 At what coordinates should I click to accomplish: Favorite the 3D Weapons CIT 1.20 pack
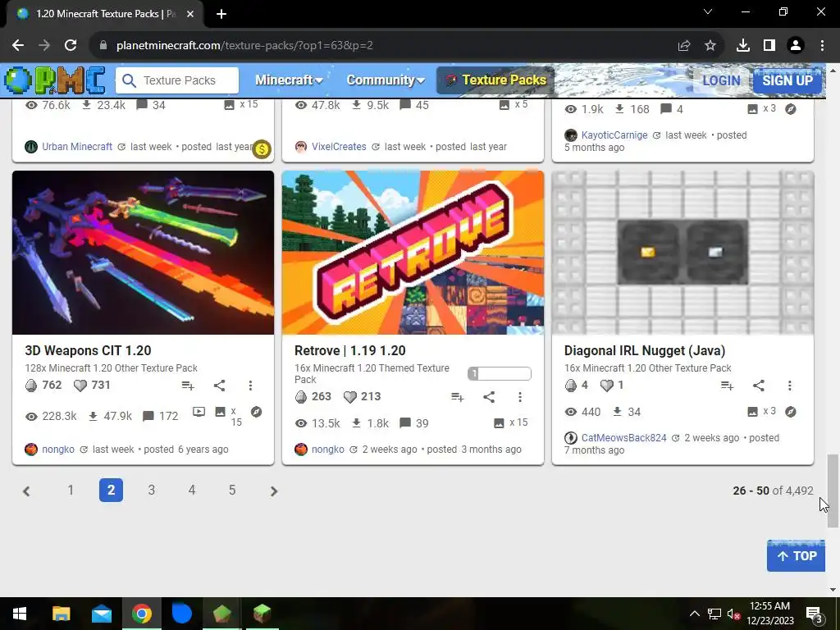80,386
